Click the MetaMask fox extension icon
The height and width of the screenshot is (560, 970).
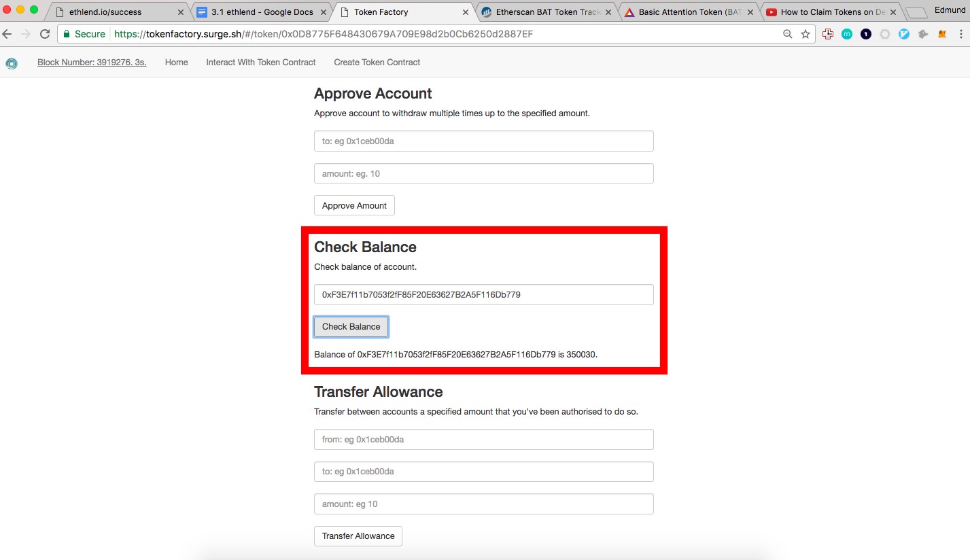click(942, 34)
